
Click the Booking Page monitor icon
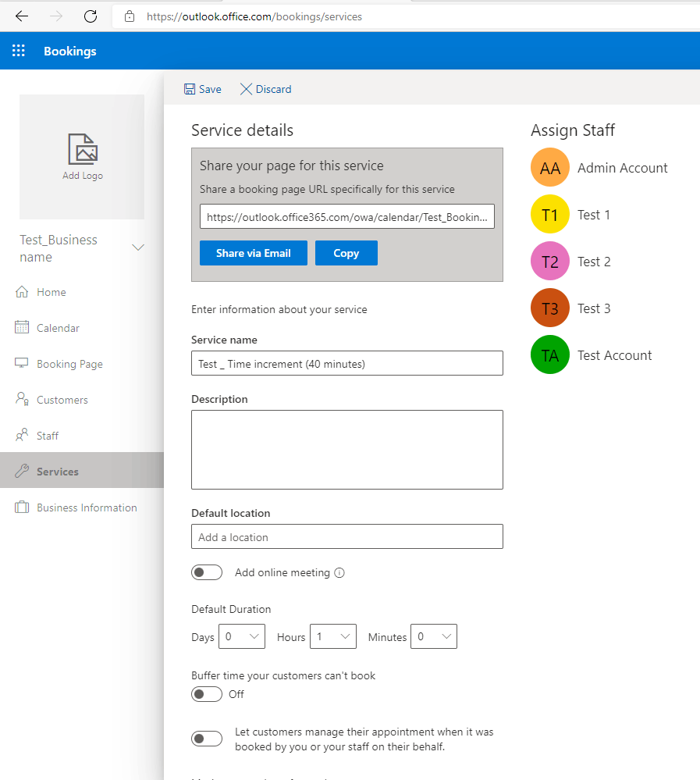tap(21, 362)
